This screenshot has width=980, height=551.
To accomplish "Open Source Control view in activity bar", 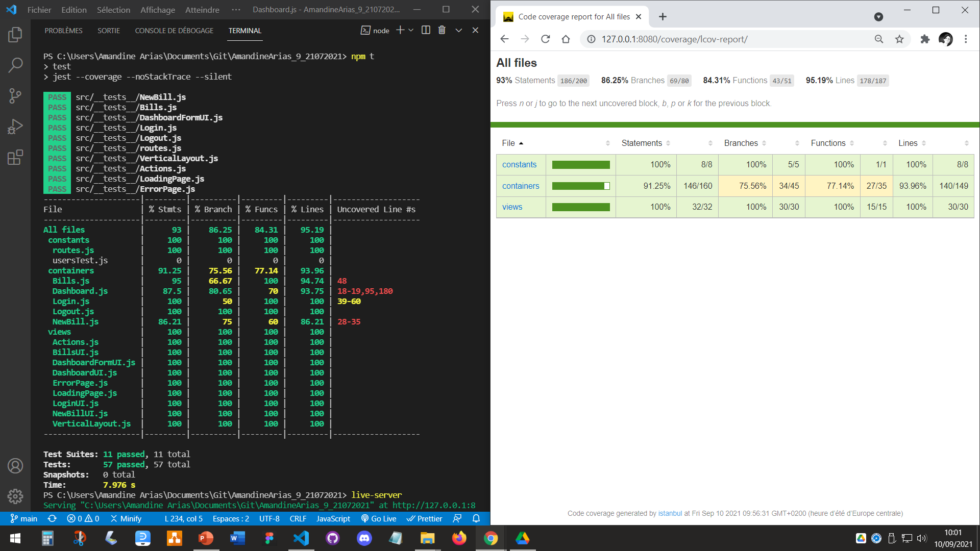I will pos(15,95).
